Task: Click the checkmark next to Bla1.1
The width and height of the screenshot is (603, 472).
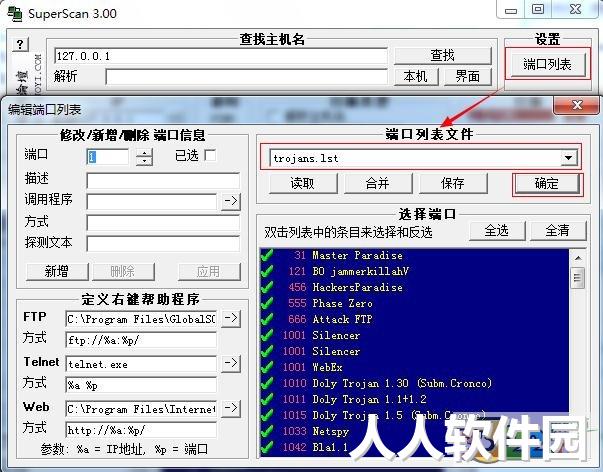Action: 267,447
